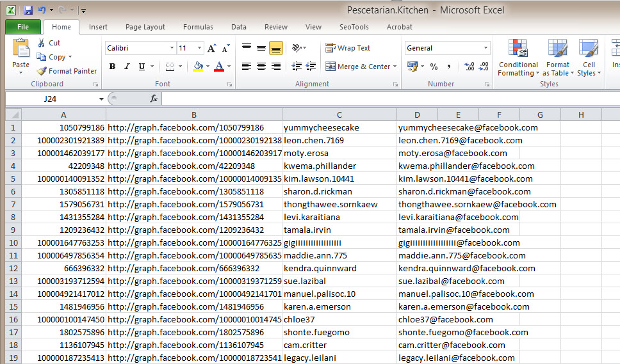Align text right in the cell
The width and height of the screenshot is (620, 364).
pos(275,67)
